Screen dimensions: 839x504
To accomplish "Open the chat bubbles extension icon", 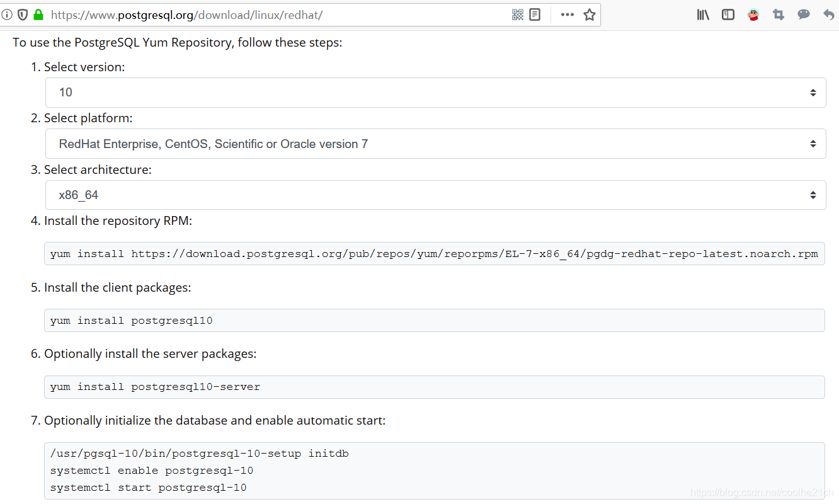I will 804,14.
